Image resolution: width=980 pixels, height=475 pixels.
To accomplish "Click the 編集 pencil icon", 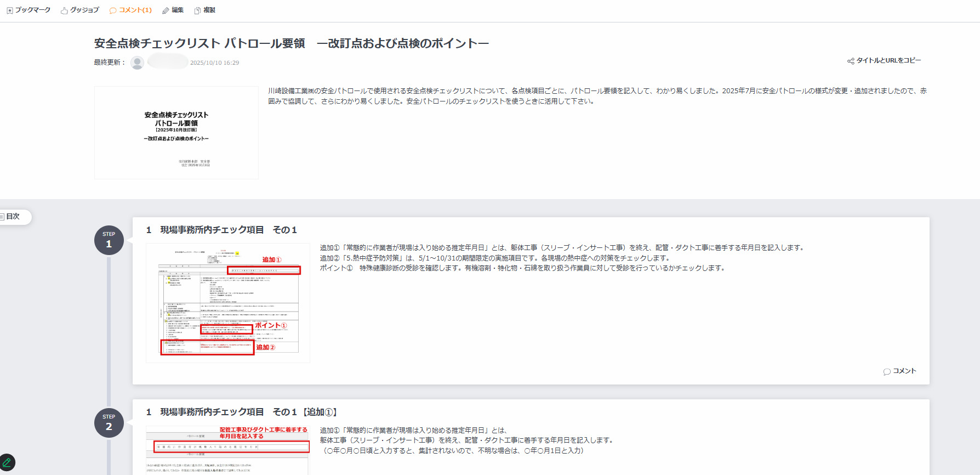I will pos(166,10).
